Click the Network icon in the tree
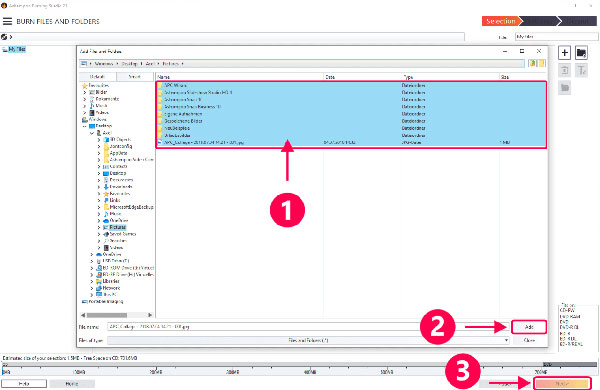Viewport: 600px width, 390px height. 99,288
